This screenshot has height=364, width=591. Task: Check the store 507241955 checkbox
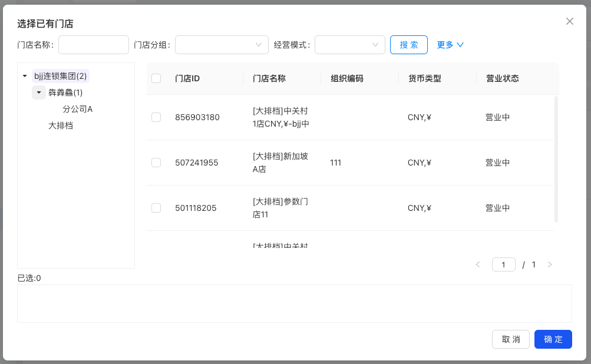point(156,163)
